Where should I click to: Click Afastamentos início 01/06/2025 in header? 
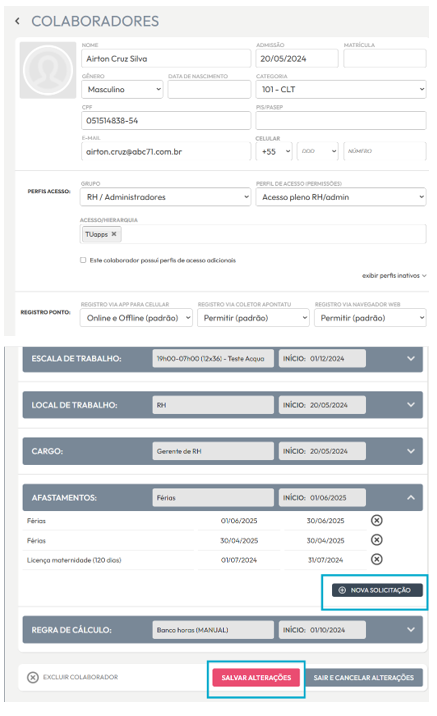[x=322, y=497]
